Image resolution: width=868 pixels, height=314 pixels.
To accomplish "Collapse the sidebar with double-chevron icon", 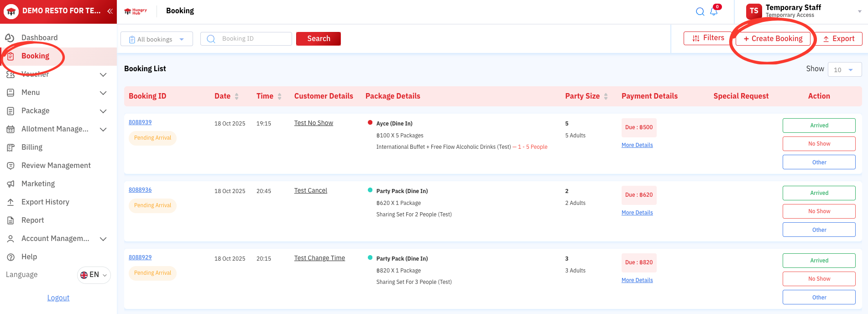I will pos(110,11).
